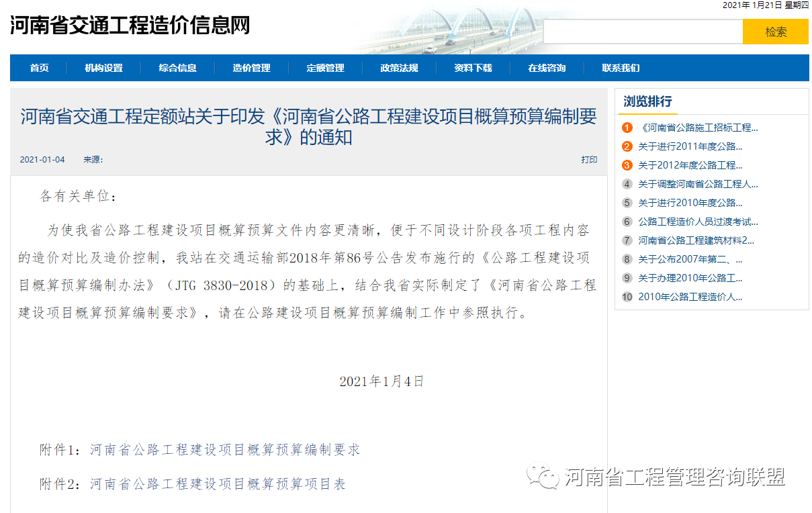
Task: Open the 定额管理 menu
Action: click(326, 68)
